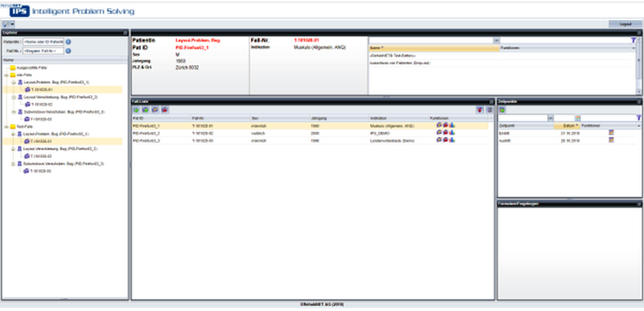Click info icon beside PatientIn search field
This screenshot has width=644, height=311.
point(68,42)
